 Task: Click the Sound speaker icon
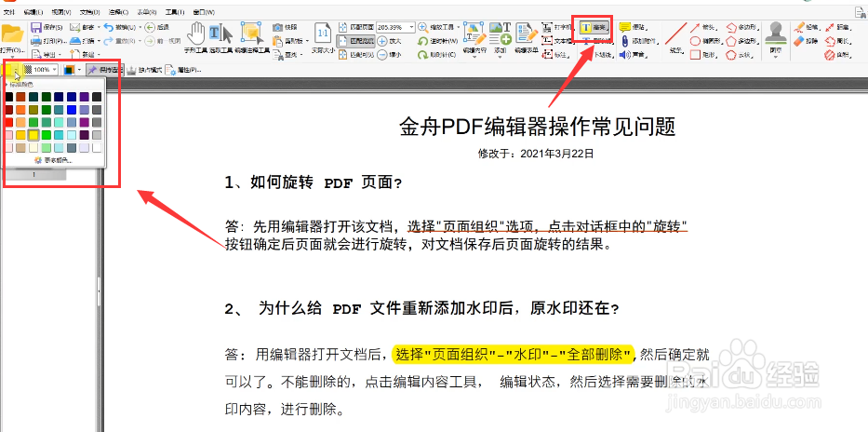click(624, 54)
